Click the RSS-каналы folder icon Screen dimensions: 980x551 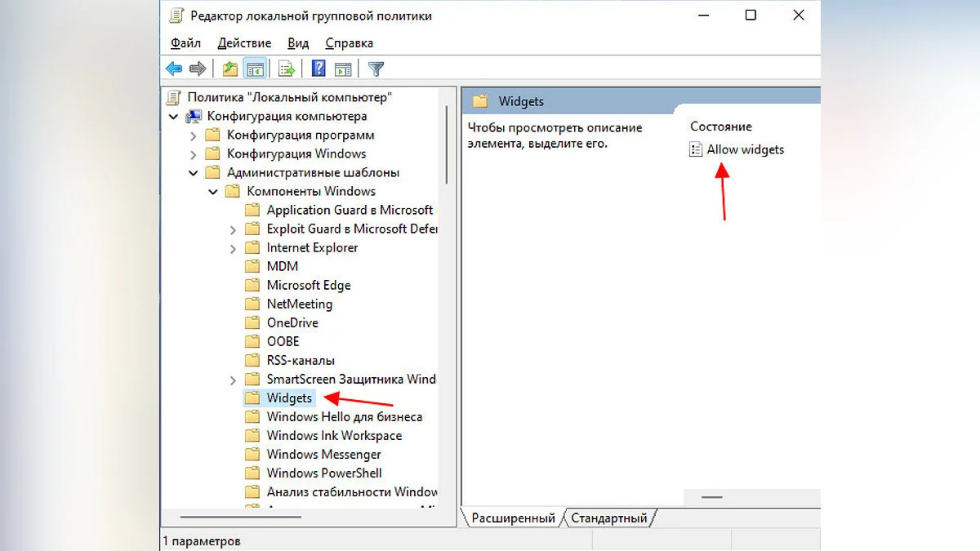click(x=252, y=360)
